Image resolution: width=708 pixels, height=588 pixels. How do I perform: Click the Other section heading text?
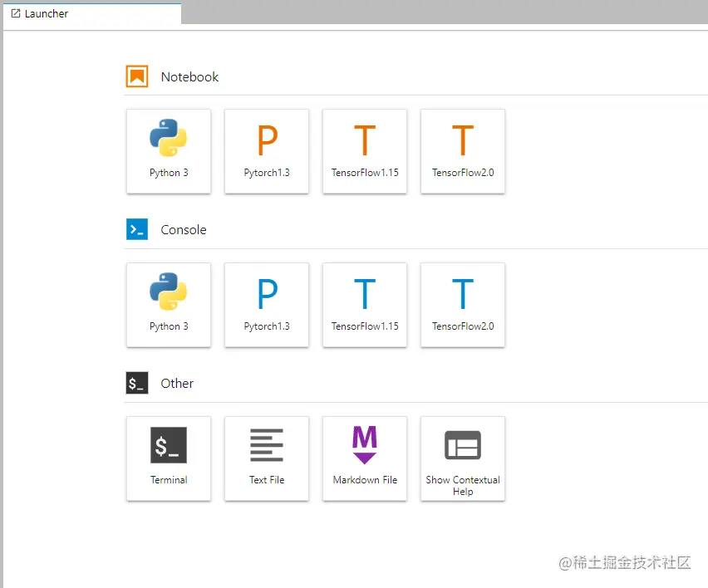(177, 383)
